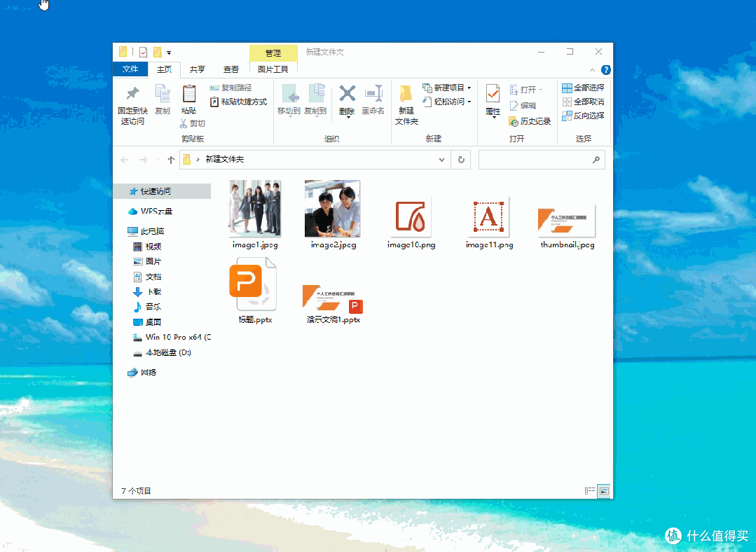The width and height of the screenshot is (756, 552).
Task: Click the Copy To (复制到) icon
Action: 316,94
